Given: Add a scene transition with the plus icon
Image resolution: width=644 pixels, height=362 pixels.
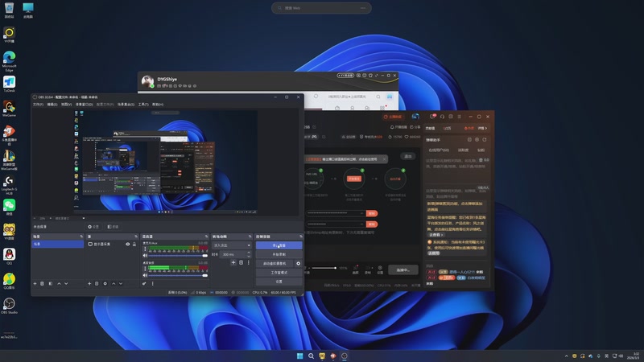Looking at the screenshot, I should click(233, 263).
